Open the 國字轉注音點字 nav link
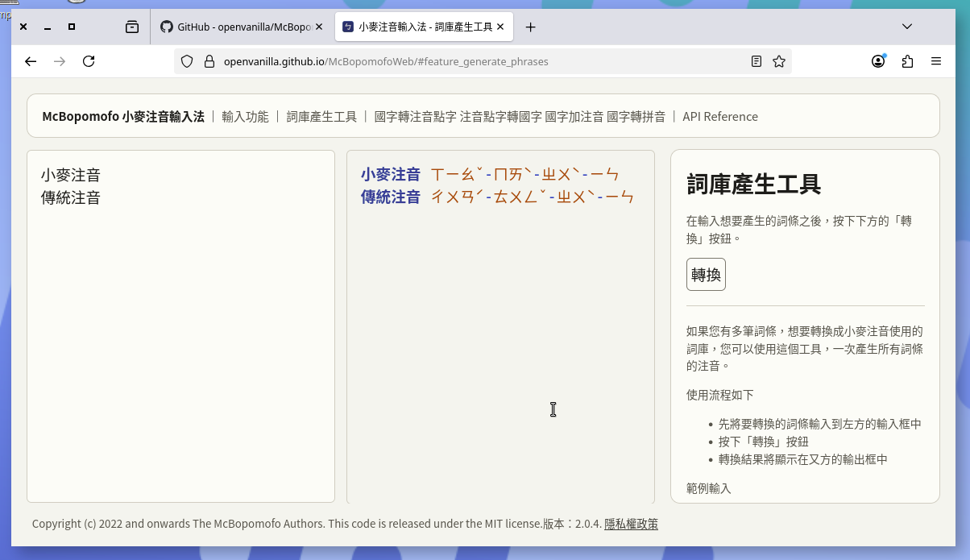Viewport: 970px width, 560px height. tap(415, 116)
